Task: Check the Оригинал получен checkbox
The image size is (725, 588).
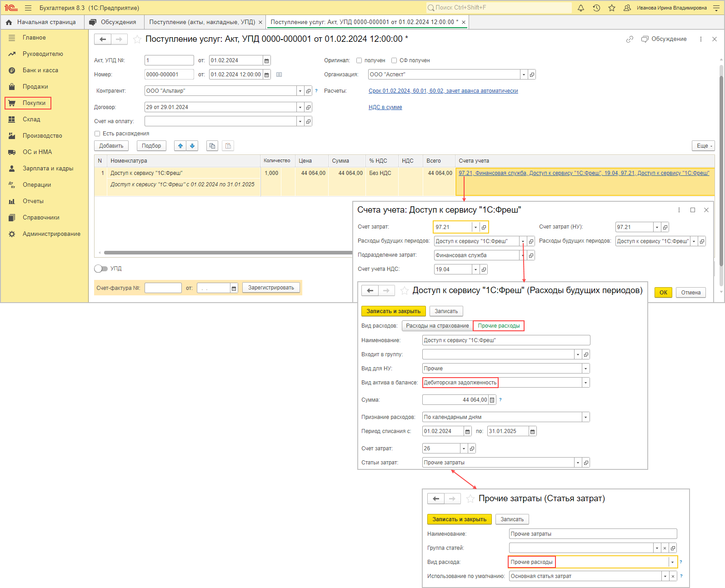Action: point(359,60)
